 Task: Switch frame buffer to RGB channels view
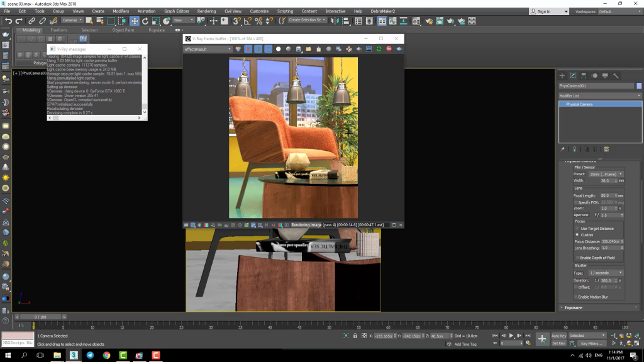click(238, 49)
